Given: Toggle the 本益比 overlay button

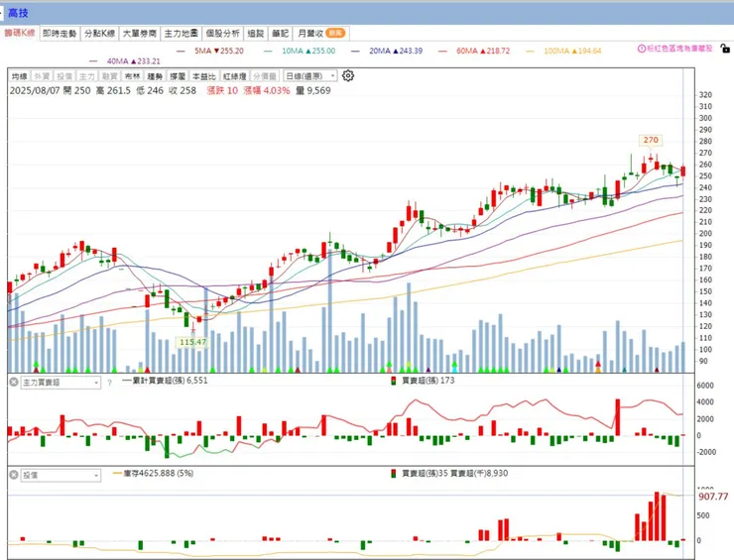Looking at the screenshot, I should tap(204, 76).
